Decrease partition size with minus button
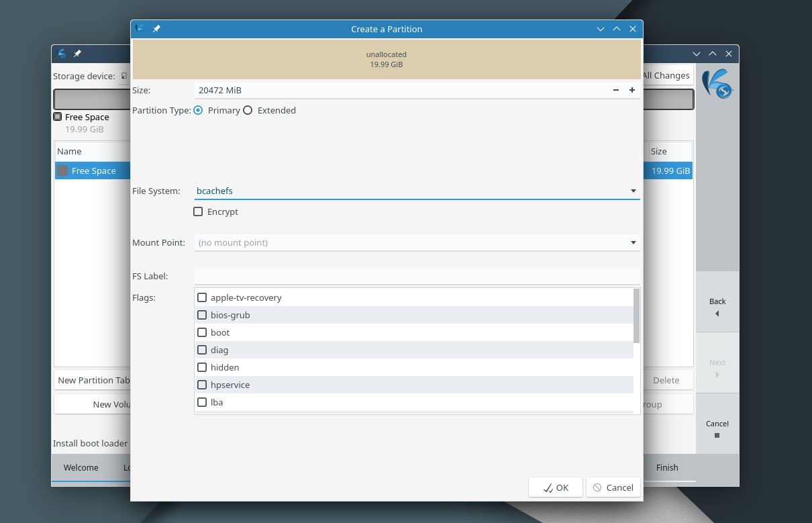The image size is (812, 523). coord(616,90)
